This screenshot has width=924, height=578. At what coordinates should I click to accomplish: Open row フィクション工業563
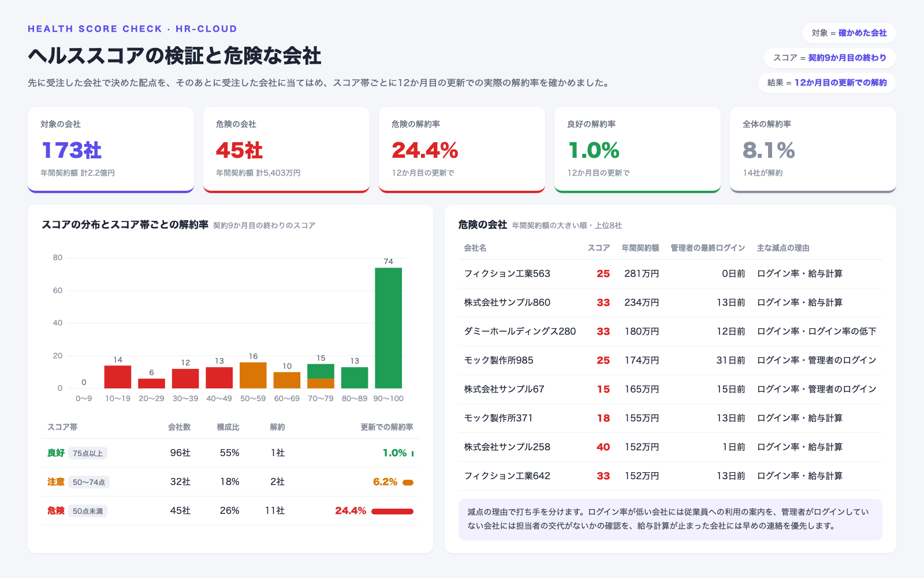tap(670, 274)
